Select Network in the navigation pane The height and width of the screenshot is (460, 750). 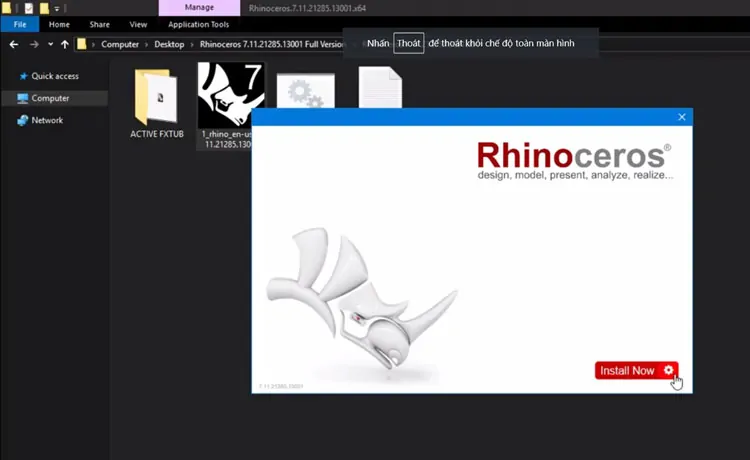(47, 120)
